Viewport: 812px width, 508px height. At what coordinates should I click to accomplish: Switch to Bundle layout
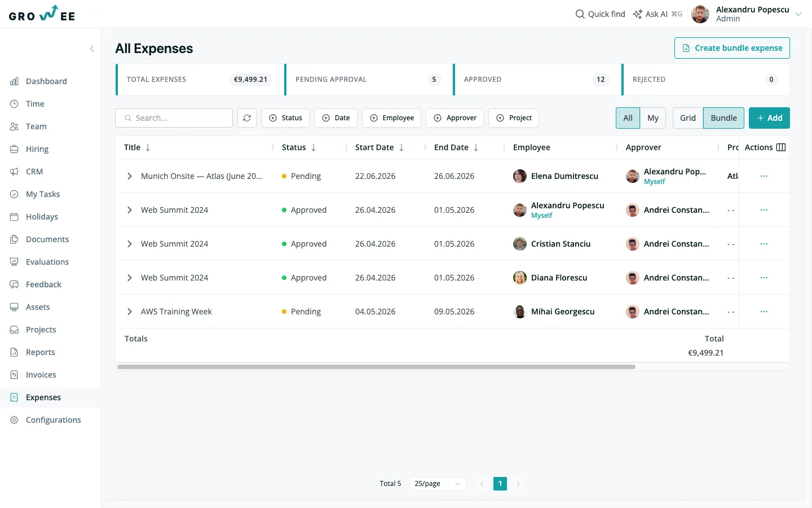[x=723, y=118]
